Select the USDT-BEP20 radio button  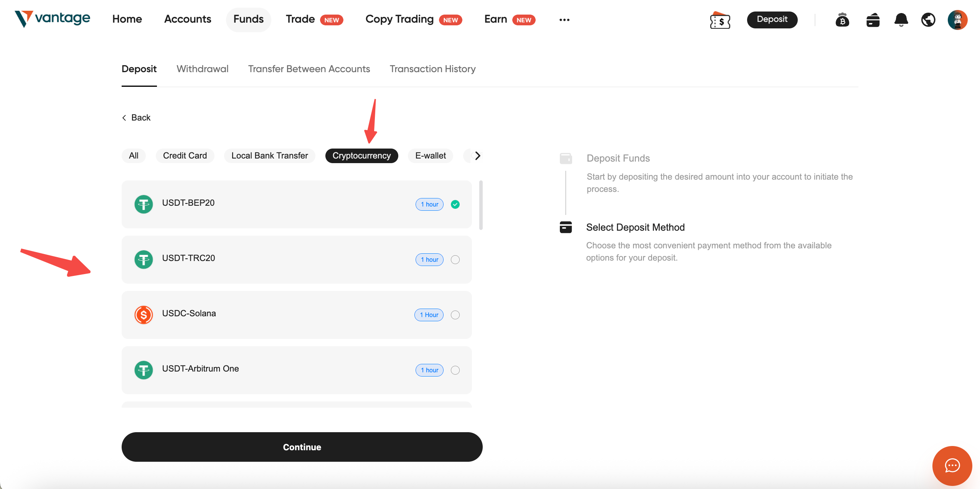pos(455,204)
